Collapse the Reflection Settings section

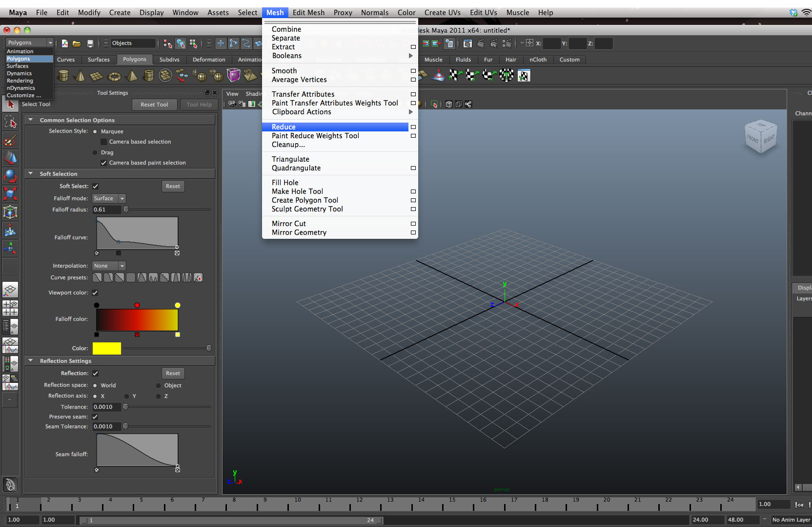pyautogui.click(x=31, y=360)
